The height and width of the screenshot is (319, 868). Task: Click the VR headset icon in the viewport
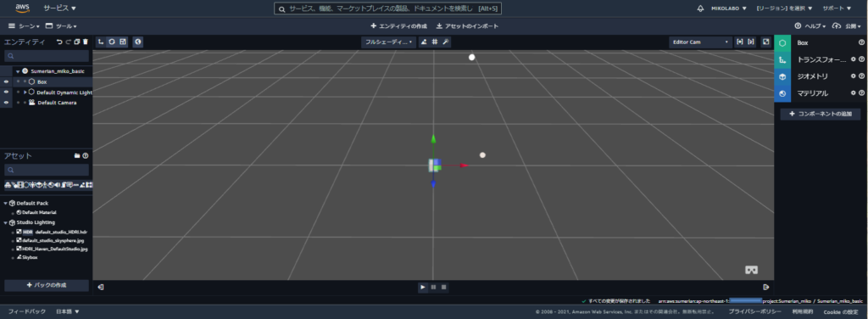click(x=751, y=270)
